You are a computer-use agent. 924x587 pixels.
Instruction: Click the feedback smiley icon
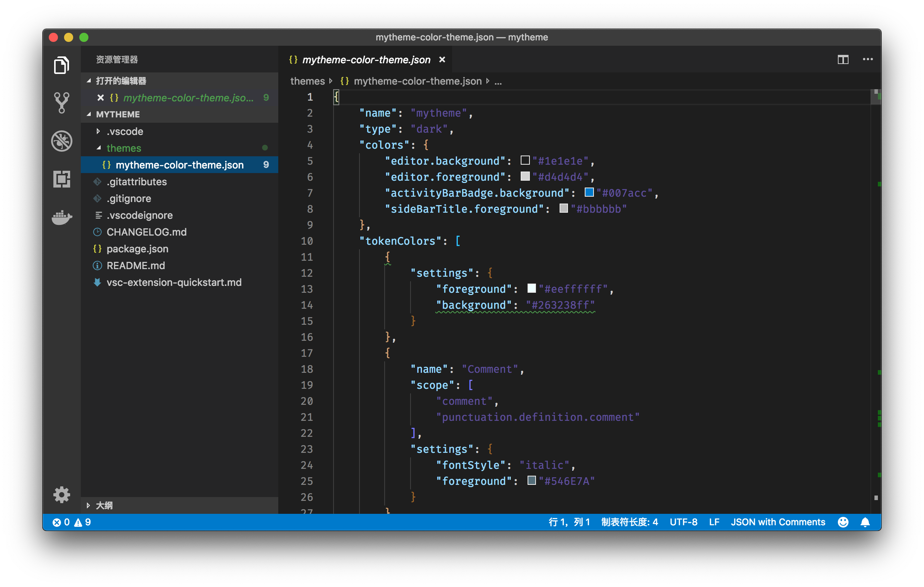tap(843, 522)
